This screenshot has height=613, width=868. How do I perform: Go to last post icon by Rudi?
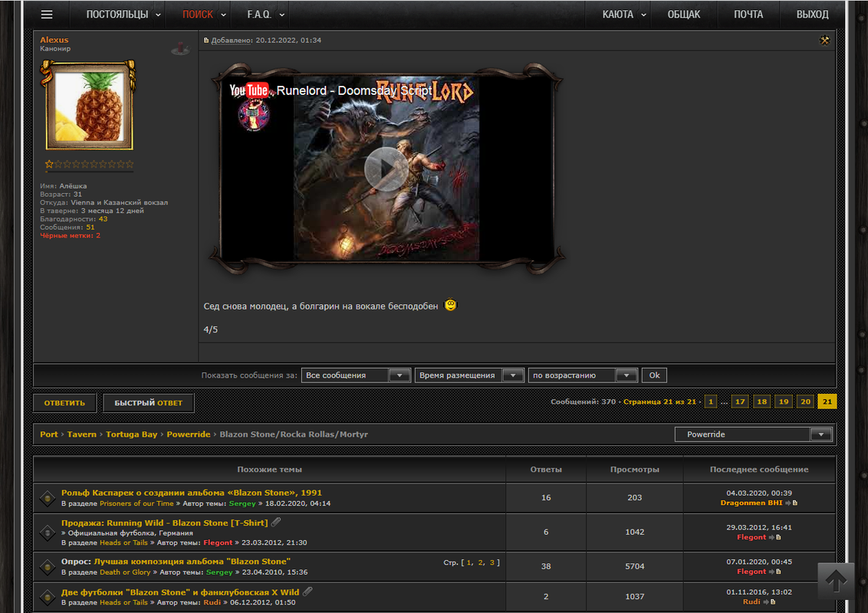(769, 602)
